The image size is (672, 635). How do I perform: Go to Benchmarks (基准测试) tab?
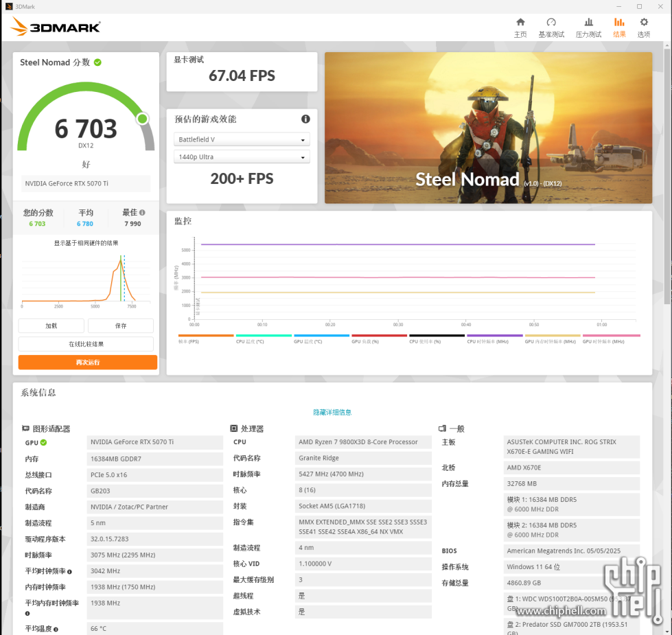point(551,27)
